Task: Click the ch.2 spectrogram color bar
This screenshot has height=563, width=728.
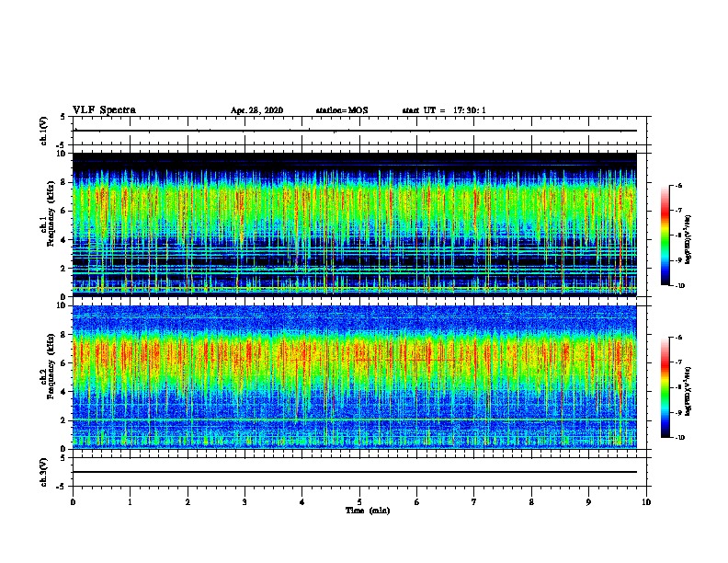Action: pos(665,387)
